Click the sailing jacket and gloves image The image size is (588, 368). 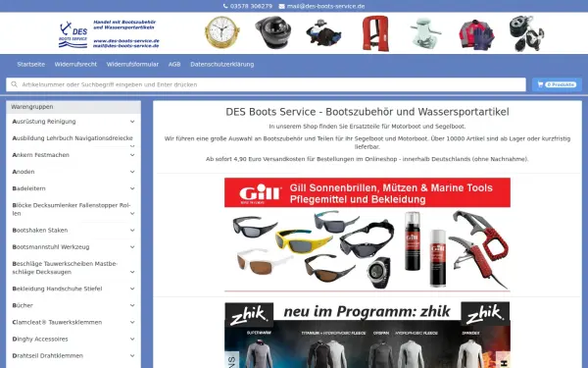476,34
